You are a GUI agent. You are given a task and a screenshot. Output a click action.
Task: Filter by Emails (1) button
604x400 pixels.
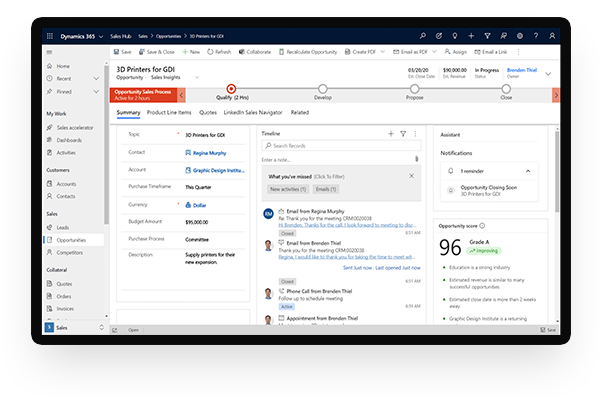pos(326,189)
